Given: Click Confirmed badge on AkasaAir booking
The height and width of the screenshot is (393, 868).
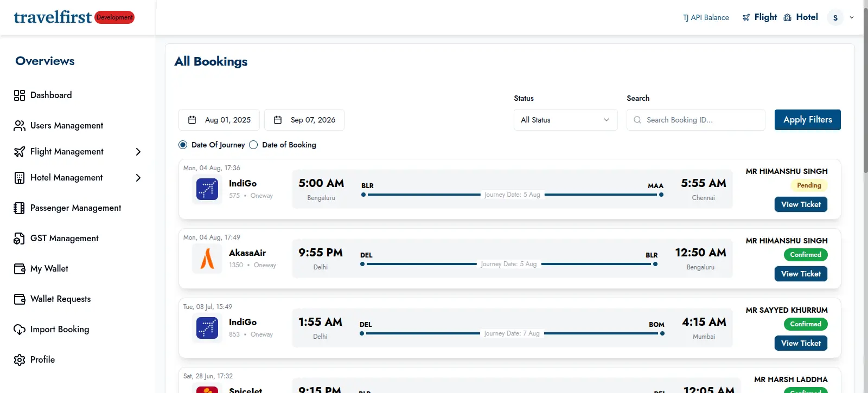Looking at the screenshot, I should (806, 255).
